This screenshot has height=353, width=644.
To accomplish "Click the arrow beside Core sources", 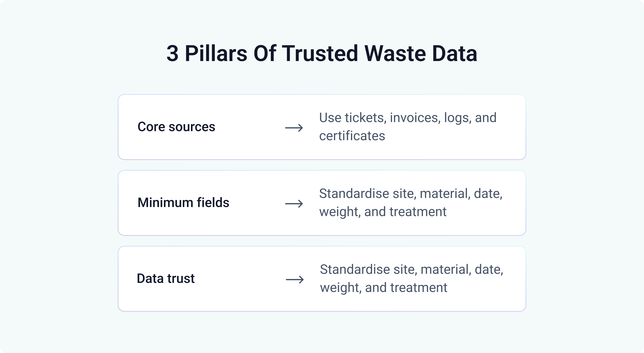I will (x=294, y=128).
